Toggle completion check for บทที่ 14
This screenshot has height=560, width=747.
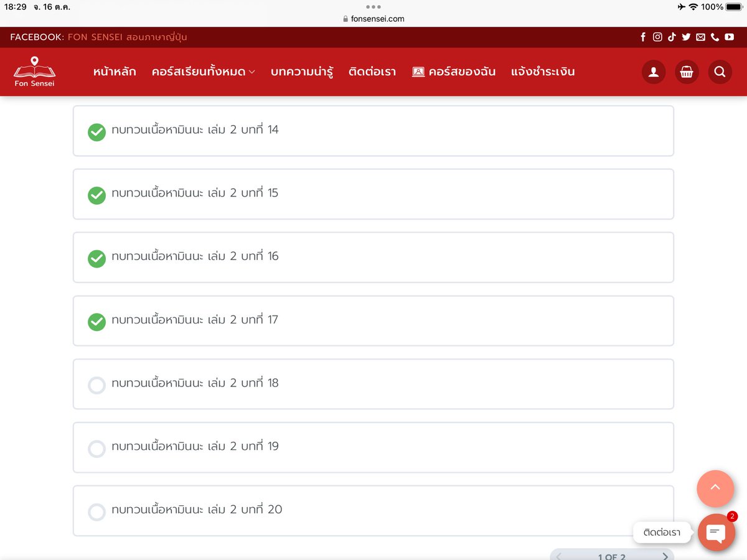pyautogui.click(x=96, y=132)
